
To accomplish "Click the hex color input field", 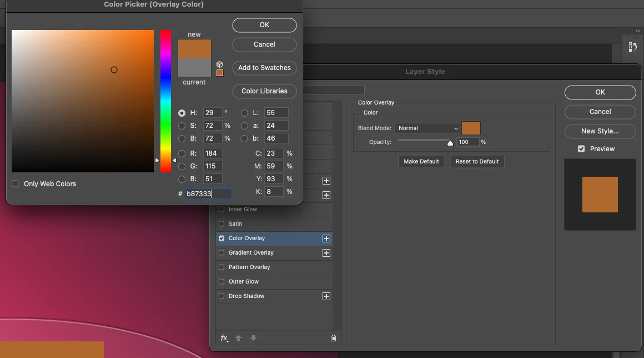I will tap(208, 193).
